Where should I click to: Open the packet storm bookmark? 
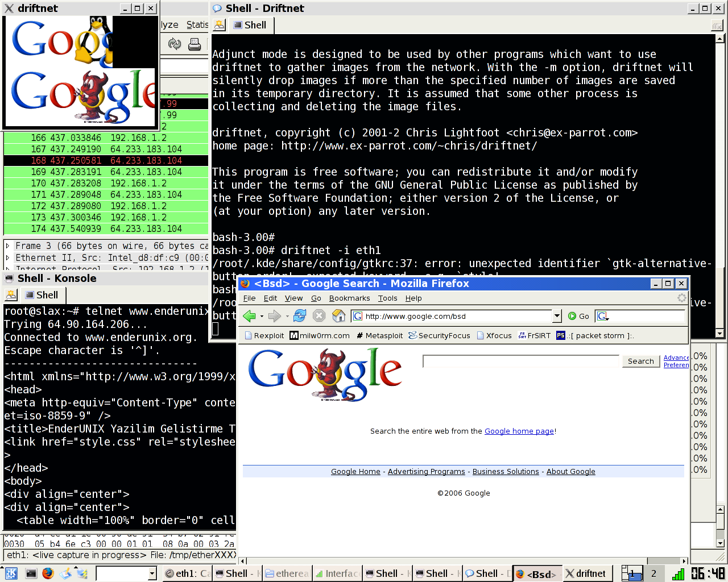click(595, 335)
